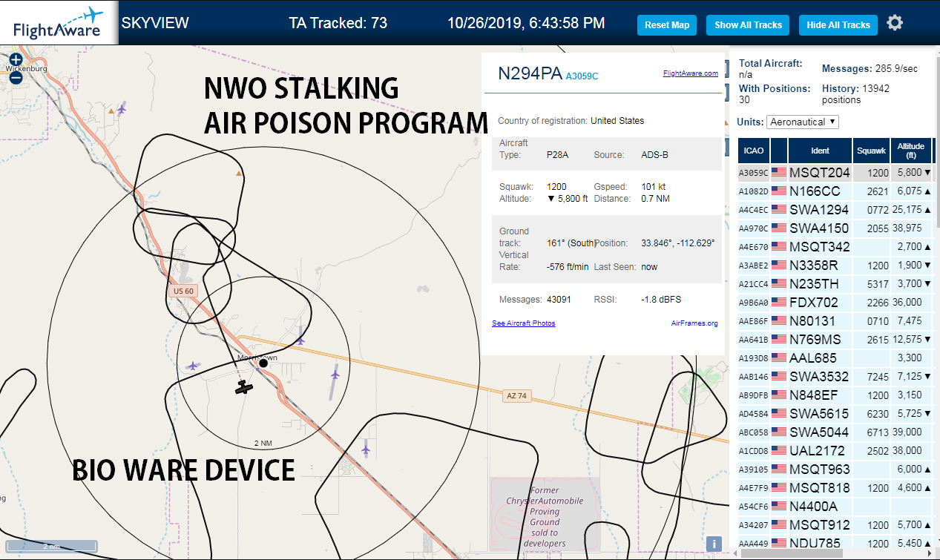The height and width of the screenshot is (560, 940).
Task: Open map attribution info button
Action: [x=714, y=544]
